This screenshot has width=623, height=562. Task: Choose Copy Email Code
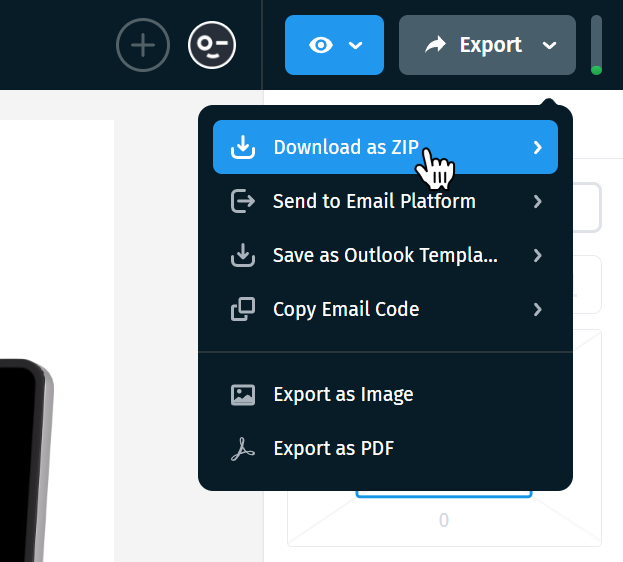tap(385, 309)
